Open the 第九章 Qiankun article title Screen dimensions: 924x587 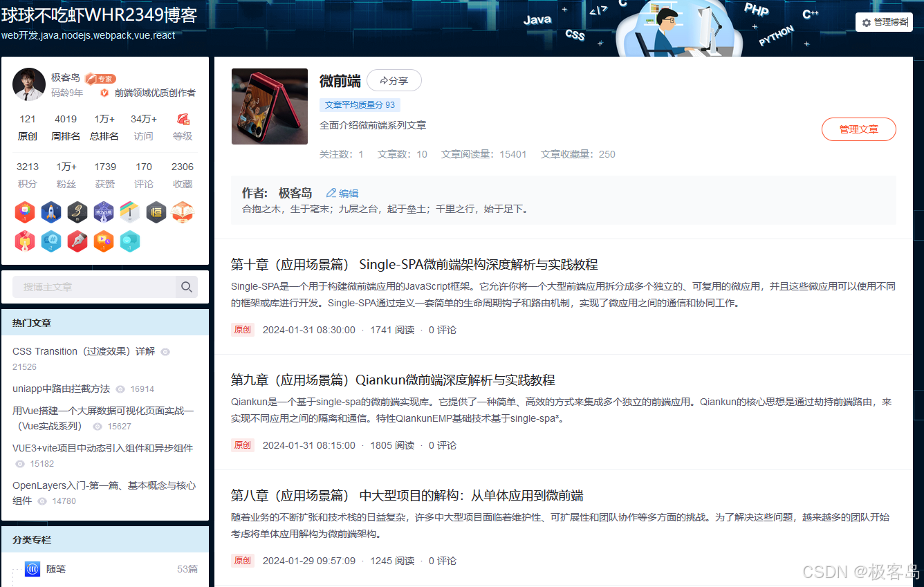(x=393, y=380)
